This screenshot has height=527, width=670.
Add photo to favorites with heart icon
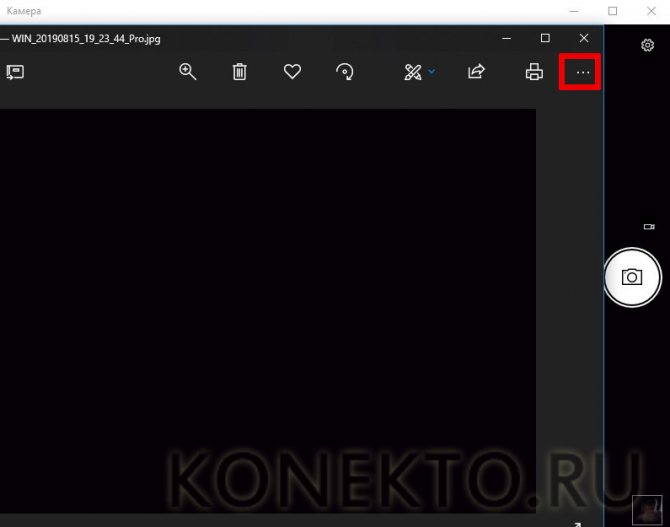point(292,71)
